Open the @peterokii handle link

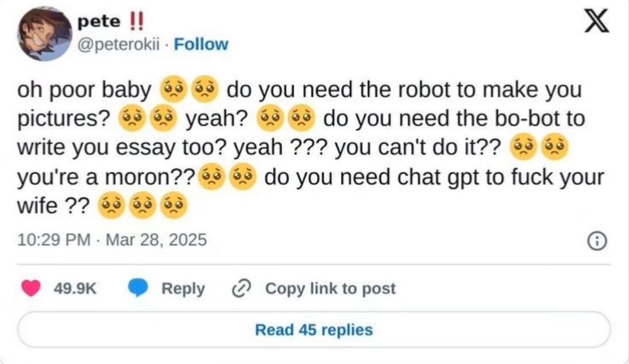tap(118, 45)
